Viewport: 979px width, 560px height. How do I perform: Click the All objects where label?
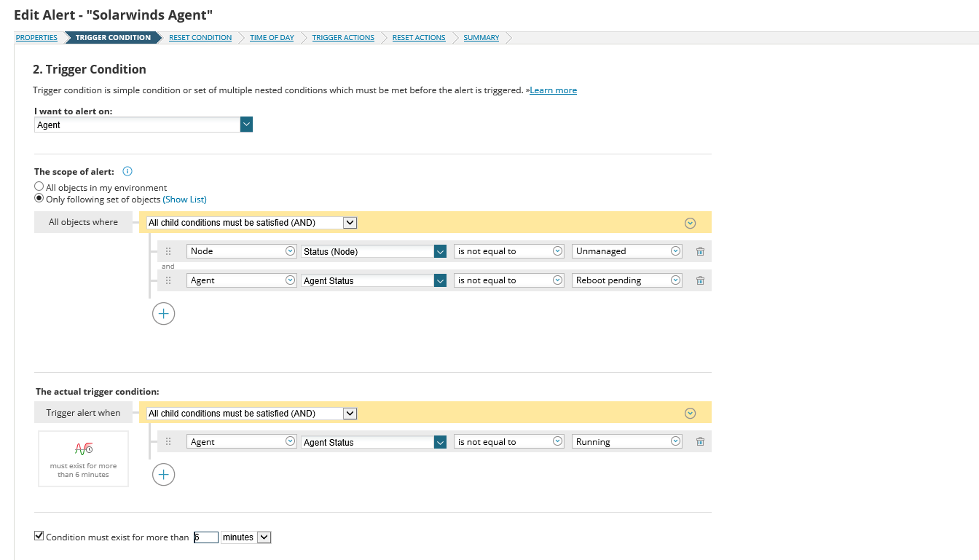coord(83,222)
